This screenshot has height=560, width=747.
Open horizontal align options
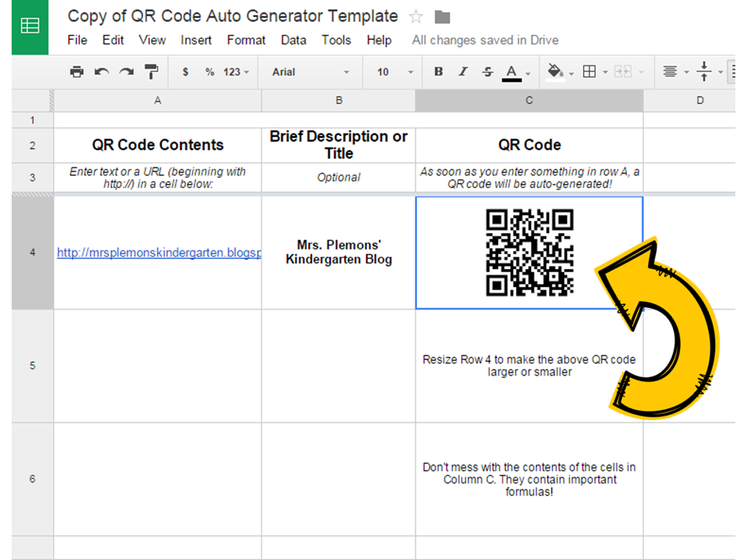point(670,72)
